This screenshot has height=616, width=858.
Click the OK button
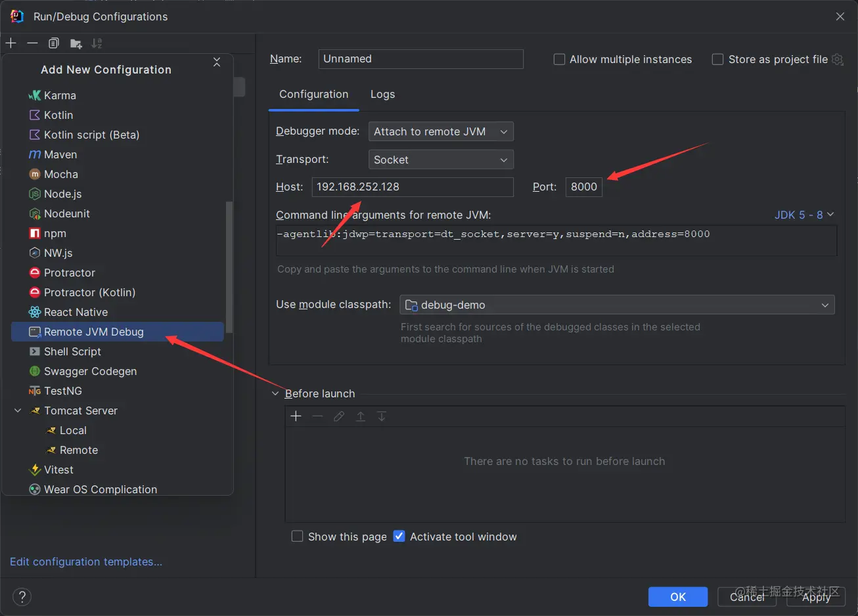678,597
